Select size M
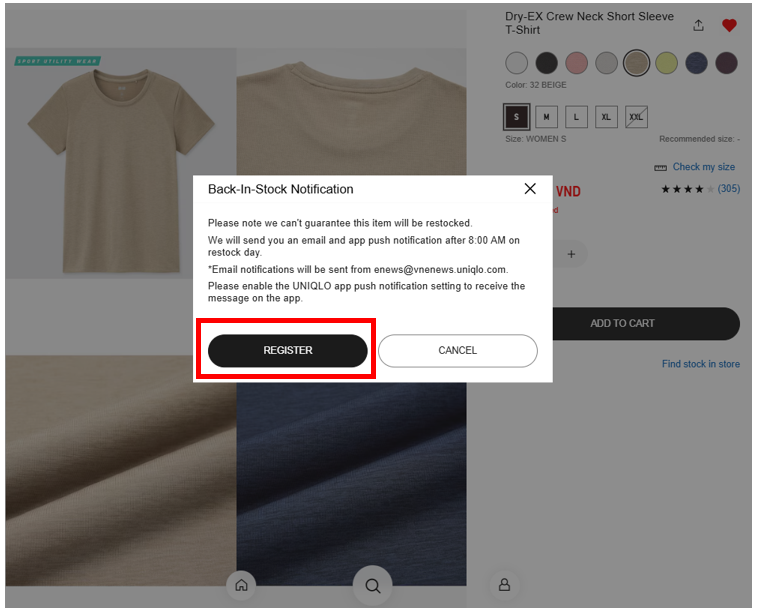Image resolution: width=758 pixels, height=614 pixels. click(x=546, y=117)
